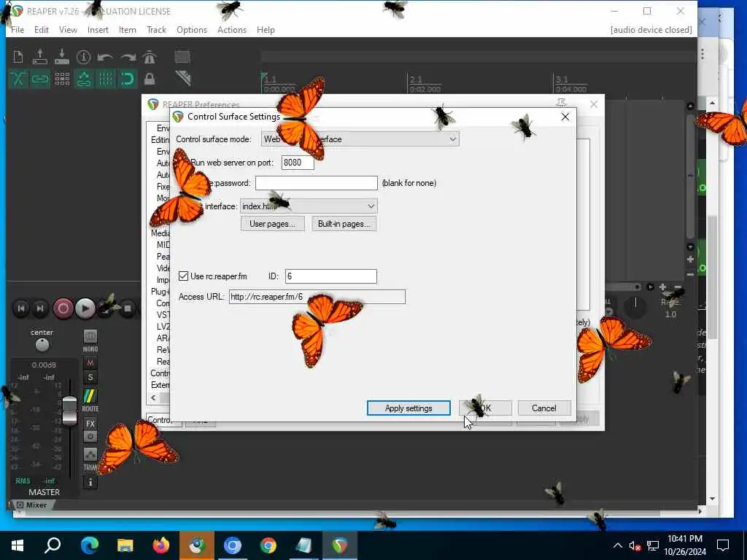Viewport: 747px width, 560px height.
Task: Click the Redo arrow icon
Action: 128,58
